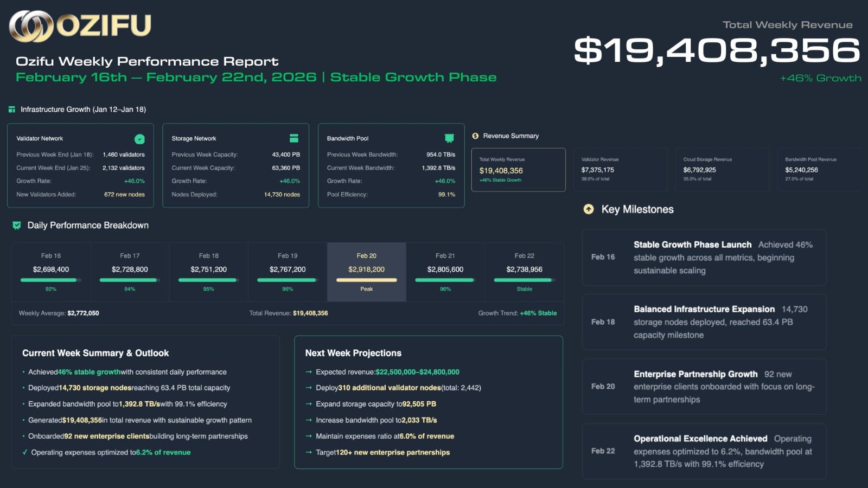Image resolution: width=868 pixels, height=488 pixels.
Task: Click the Feb 19 progress bar at 96%
Action: pyautogui.click(x=288, y=280)
